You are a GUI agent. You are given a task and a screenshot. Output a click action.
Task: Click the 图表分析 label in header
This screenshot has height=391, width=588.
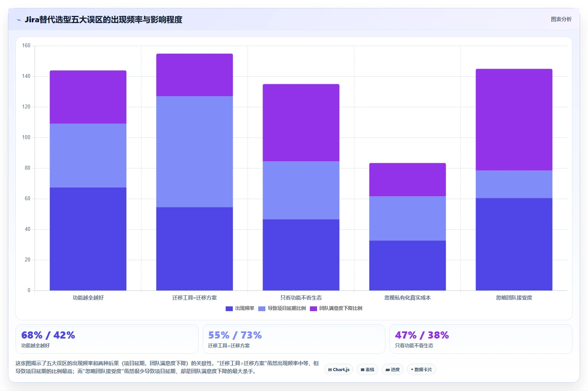click(561, 19)
